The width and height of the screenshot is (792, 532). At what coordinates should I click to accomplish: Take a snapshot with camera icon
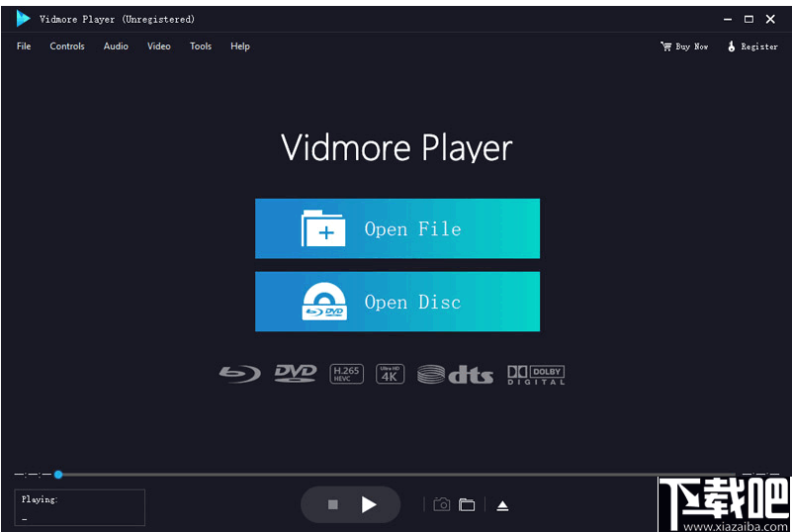pyautogui.click(x=442, y=505)
